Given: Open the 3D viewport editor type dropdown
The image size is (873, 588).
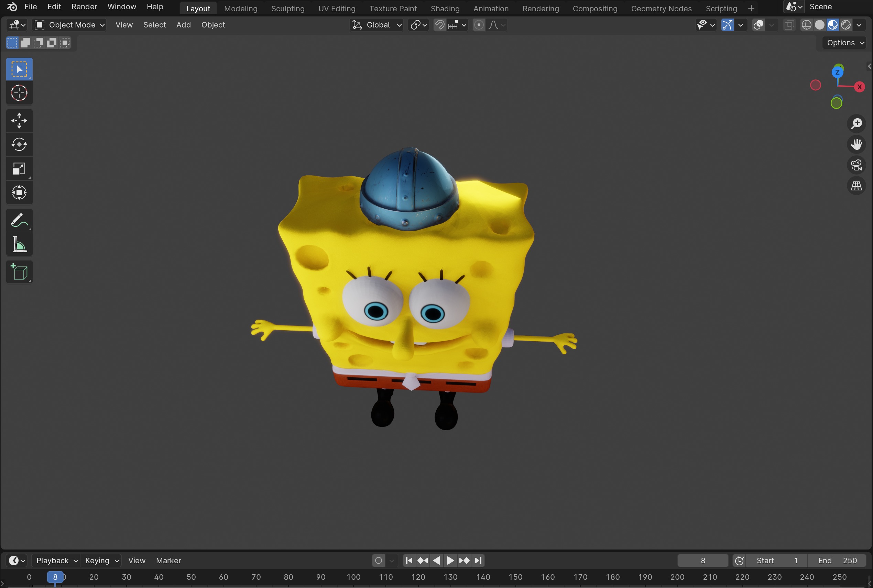Looking at the screenshot, I should coord(17,25).
